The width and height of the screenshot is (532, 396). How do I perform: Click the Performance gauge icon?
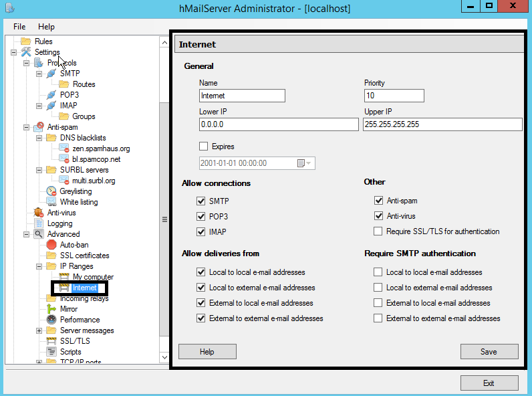51,320
